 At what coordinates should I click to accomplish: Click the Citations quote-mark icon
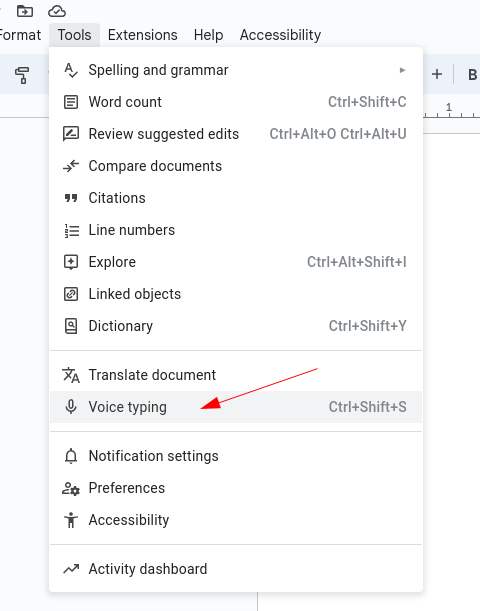point(71,198)
